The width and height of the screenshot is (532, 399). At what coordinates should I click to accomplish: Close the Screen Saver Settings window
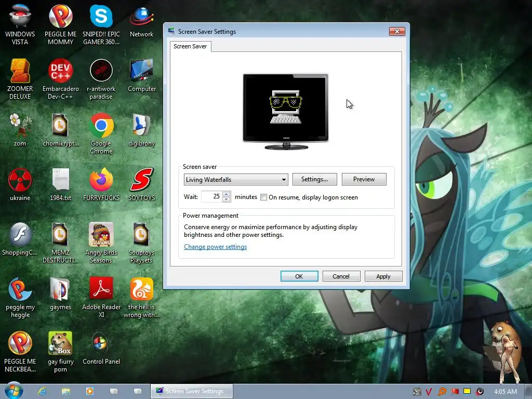click(x=397, y=31)
